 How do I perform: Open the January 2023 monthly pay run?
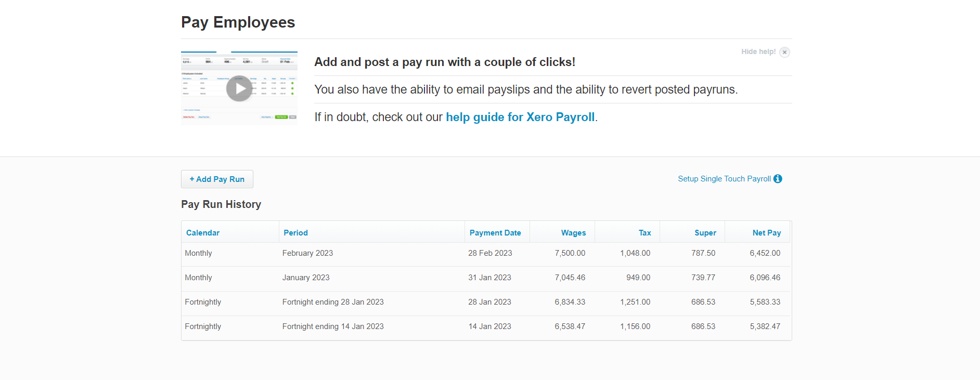(x=306, y=278)
